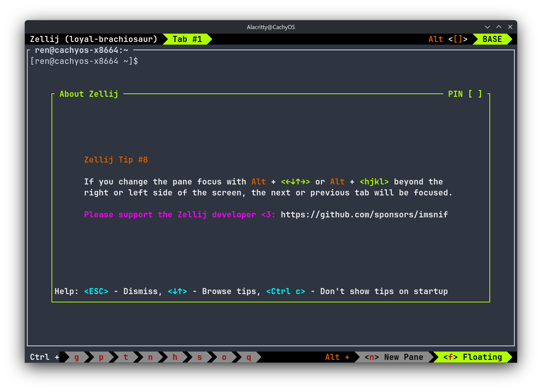Click the About Zellij pane title
542x392 pixels.
(89, 94)
